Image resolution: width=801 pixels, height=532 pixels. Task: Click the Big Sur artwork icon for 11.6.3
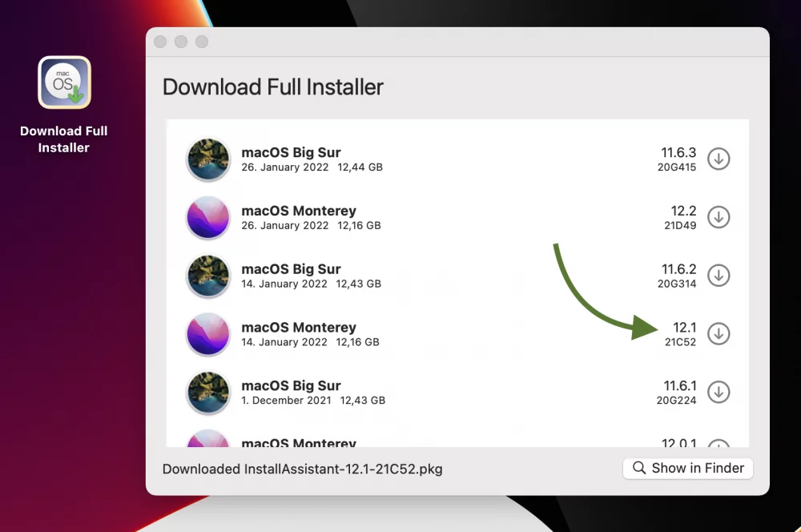pos(208,159)
